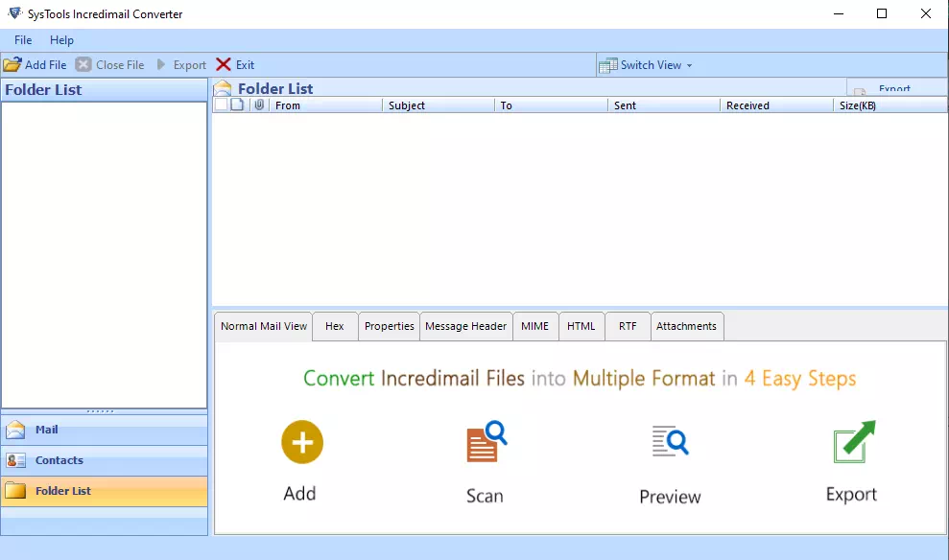This screenshot has height=560, width=949.
Task: Switch to the Properties tab
Action: point(390,326)
